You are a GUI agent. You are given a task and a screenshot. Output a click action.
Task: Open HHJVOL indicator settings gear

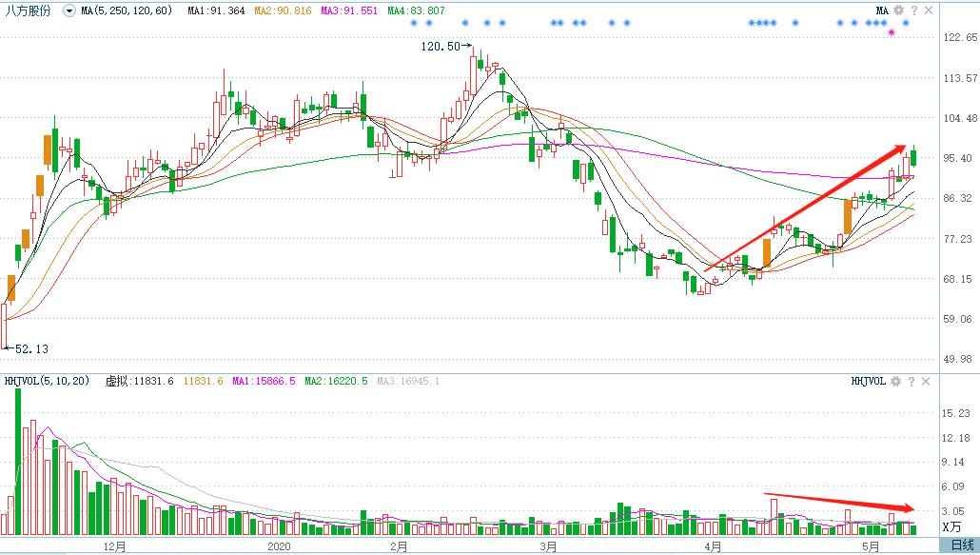click(x=895, y=381)
